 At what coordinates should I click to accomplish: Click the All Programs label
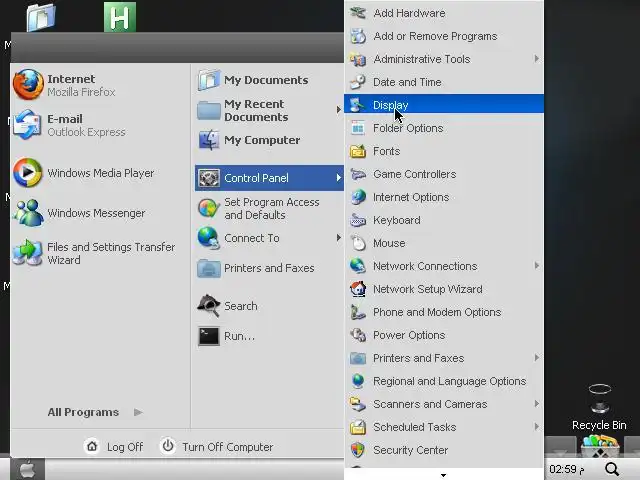tap(83, 412)
